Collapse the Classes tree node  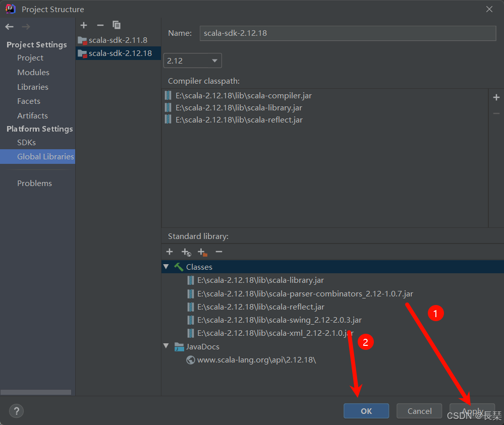point(166,267)
